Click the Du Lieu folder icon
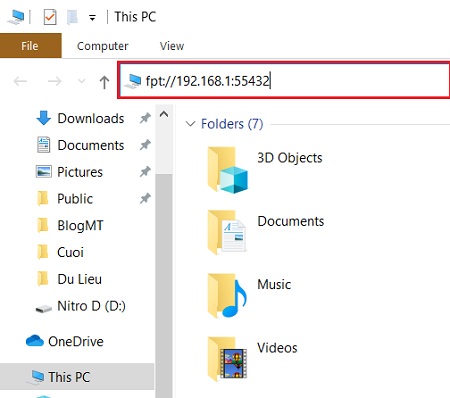The width and height of the screenshot is (450, 398). 43,279
